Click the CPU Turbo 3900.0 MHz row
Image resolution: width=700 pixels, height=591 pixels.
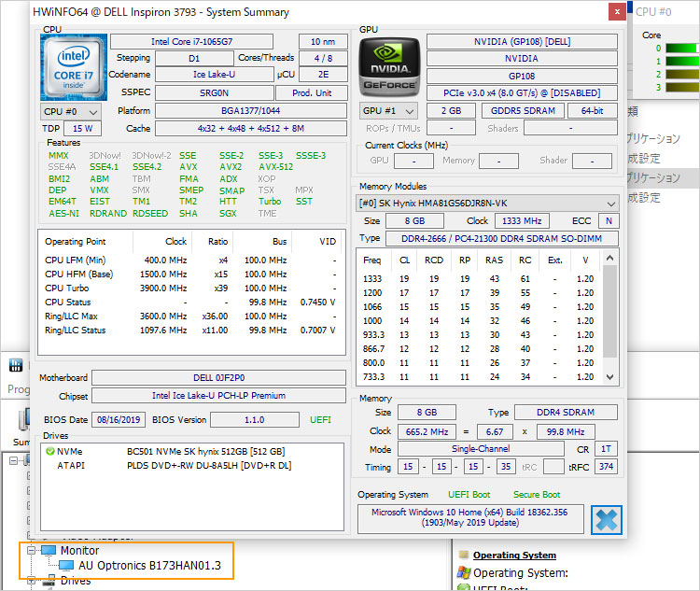pos(190,288)
